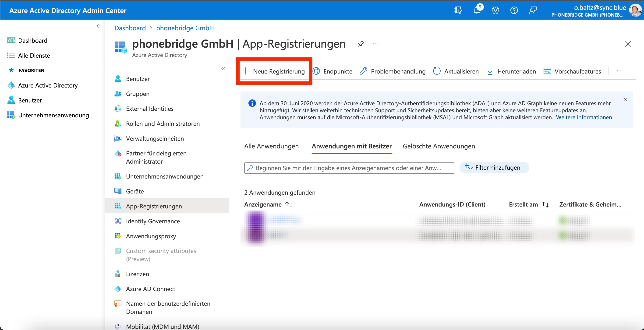Click Aktualisieren refresh button
Viewport: 644px width, 330px height.
456,71
